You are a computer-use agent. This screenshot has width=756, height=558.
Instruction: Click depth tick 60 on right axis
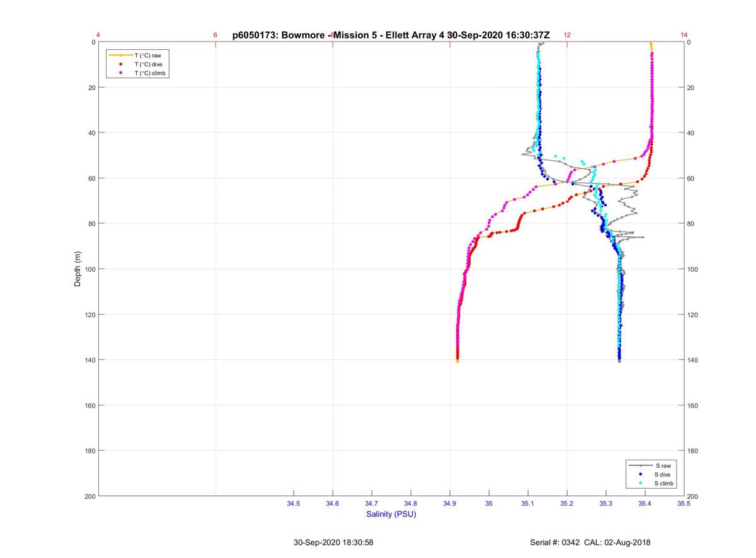tap(692, 178)
